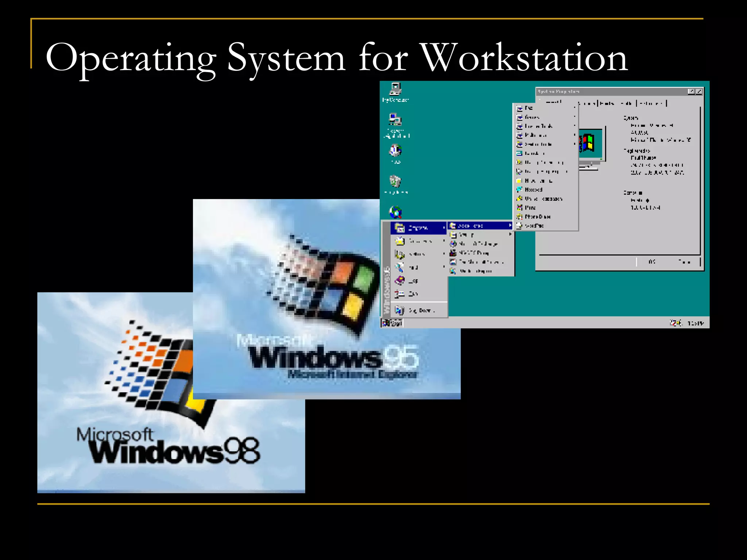Screen dimensions: 747x560
Task: Click the Find magnifier icon in Start menu
Action: (399, 267)
